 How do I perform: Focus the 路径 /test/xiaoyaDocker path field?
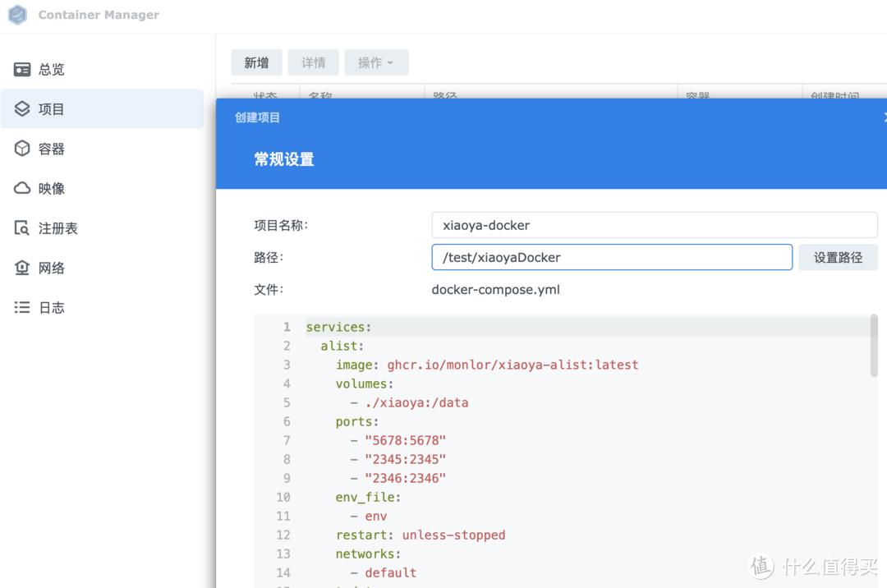tap(611, 257)
